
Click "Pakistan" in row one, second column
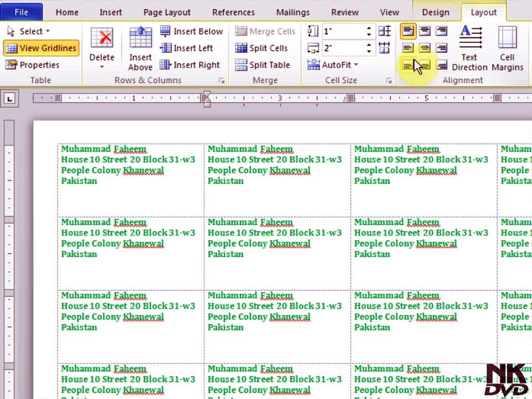tap(226, 181)
